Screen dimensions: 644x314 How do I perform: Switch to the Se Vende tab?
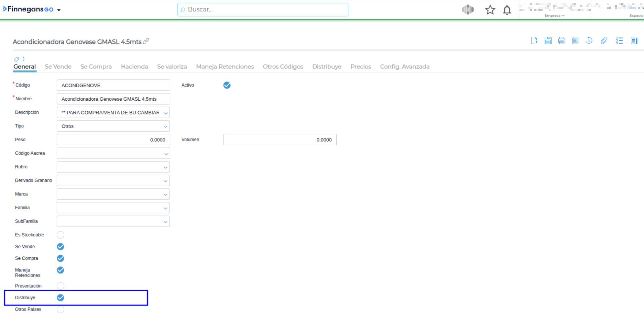point(58,67)
